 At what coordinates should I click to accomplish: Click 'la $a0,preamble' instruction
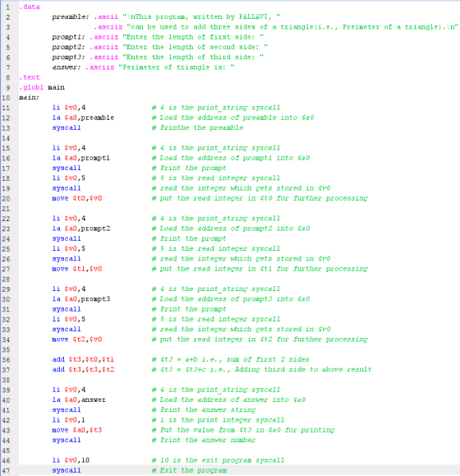[83, 118]
